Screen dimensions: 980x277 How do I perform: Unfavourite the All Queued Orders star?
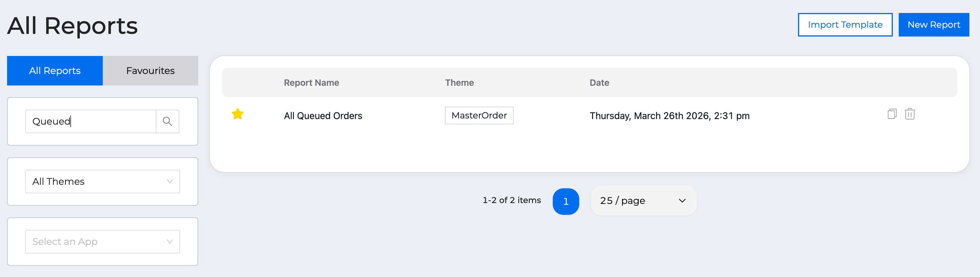(237, 114)
